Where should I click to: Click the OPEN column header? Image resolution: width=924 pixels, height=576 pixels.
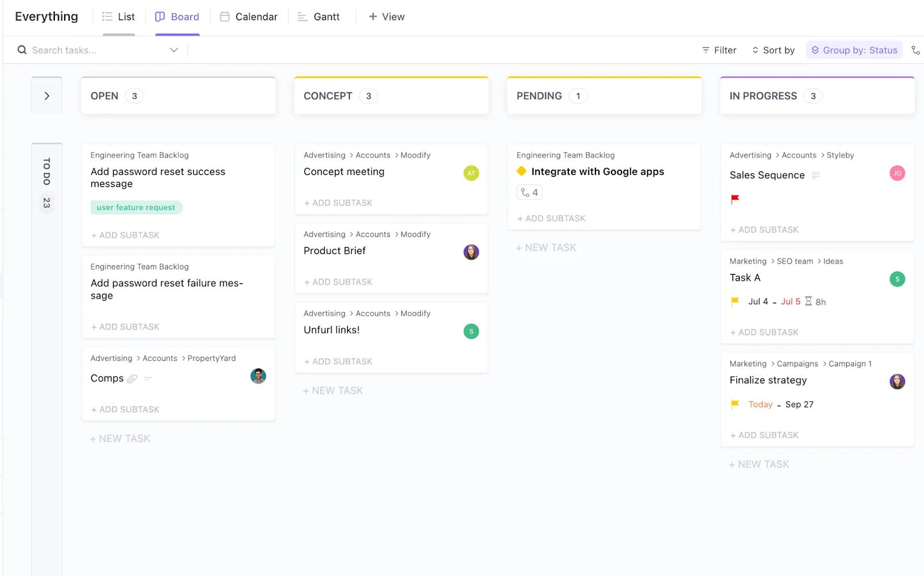click(178, 96)
